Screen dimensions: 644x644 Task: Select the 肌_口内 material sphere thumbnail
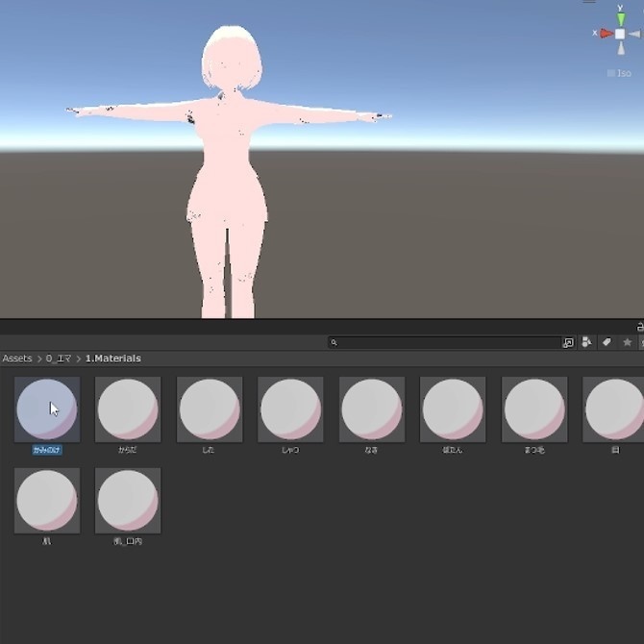pos(128,501)
